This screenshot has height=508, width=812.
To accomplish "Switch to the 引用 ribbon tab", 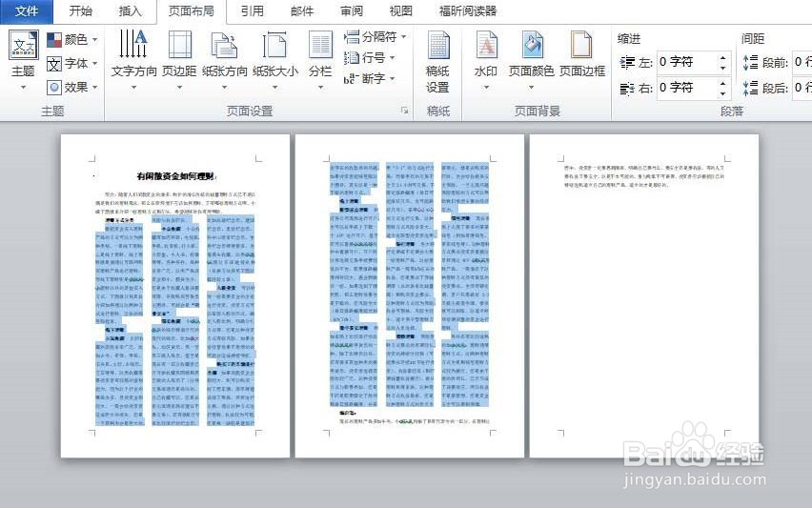I will coord(253,11).
